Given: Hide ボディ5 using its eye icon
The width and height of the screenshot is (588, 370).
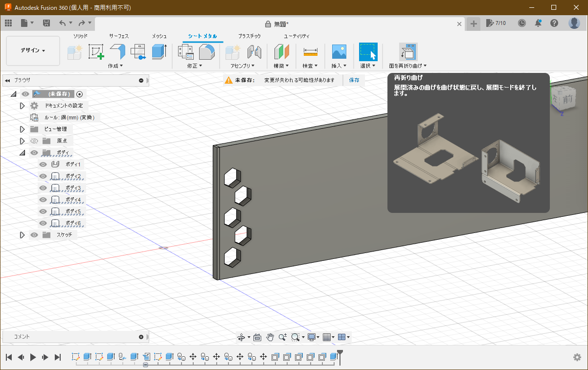Looking at the screenshot, I should [x=43, y=211].
